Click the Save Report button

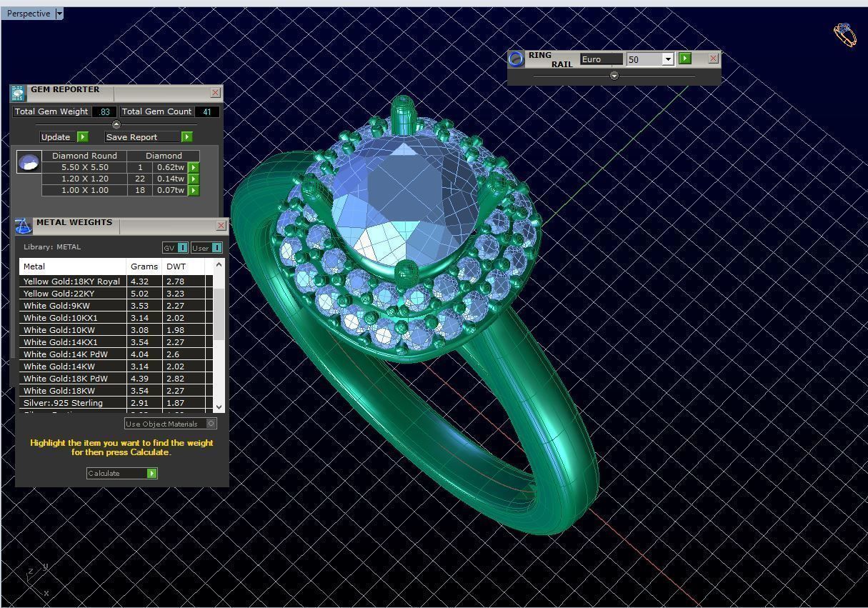[141, 137]
